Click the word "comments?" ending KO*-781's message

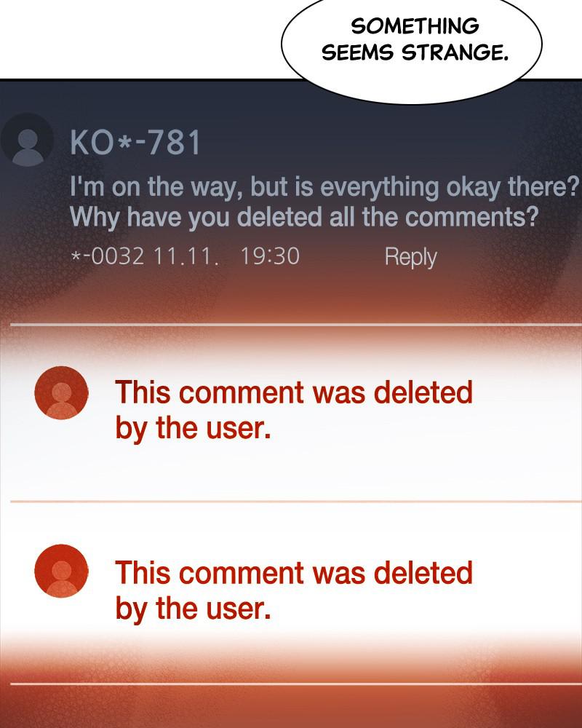[x=472, y=217]
